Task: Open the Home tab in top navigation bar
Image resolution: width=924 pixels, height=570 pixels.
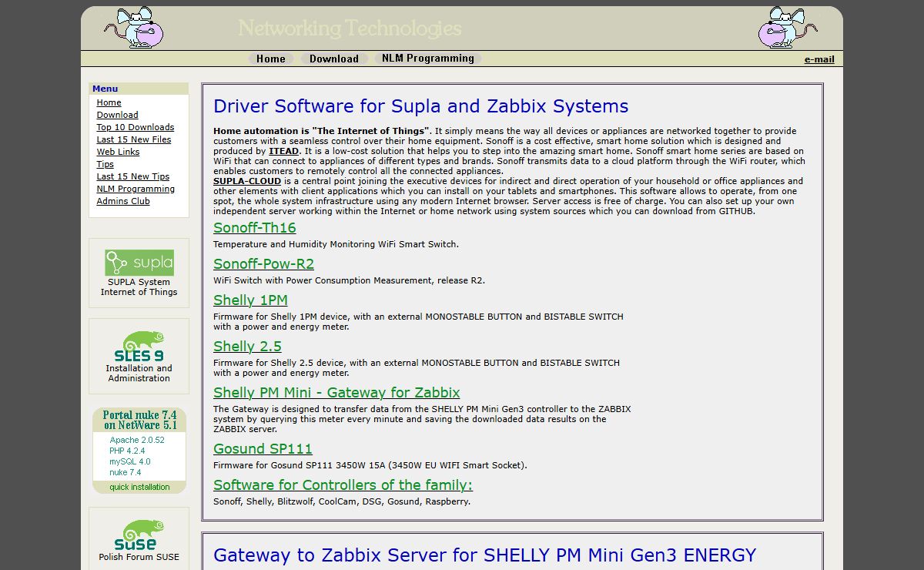Action: (x=271, y=59)
